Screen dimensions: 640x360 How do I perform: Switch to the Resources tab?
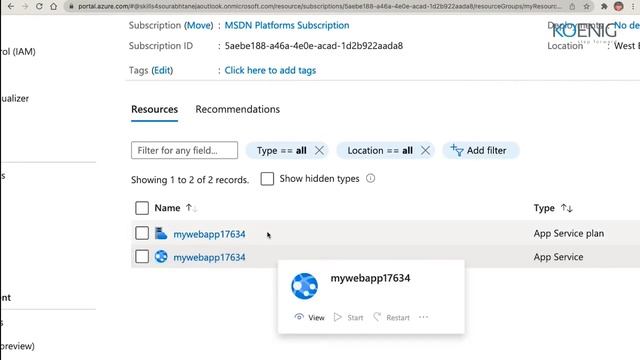pos(154,109)
